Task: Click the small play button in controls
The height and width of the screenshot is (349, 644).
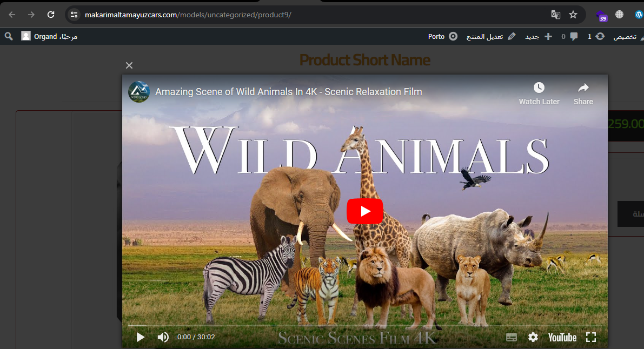Action: coord(140,337)
